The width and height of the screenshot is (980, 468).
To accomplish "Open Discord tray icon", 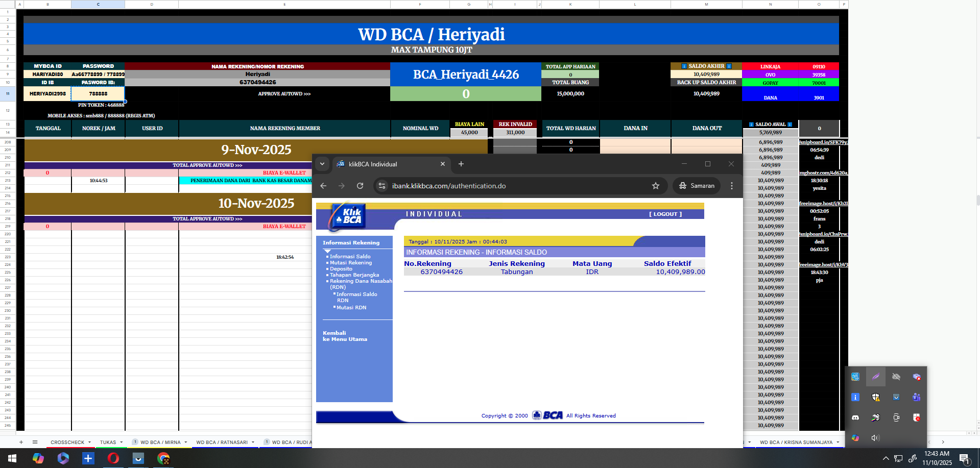I will point(855,417).
